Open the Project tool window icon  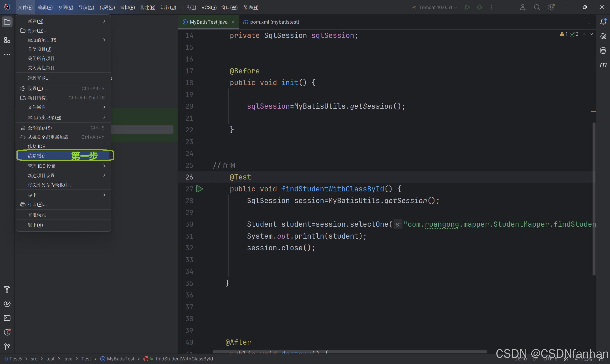click(x=7, y=22)
